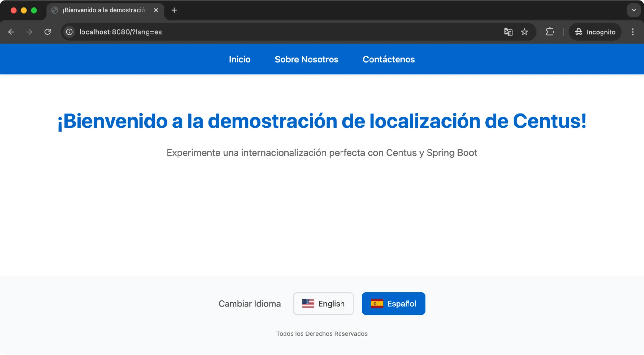
Task: Click the Incognito mode indicator
Action: pos(595,32)
